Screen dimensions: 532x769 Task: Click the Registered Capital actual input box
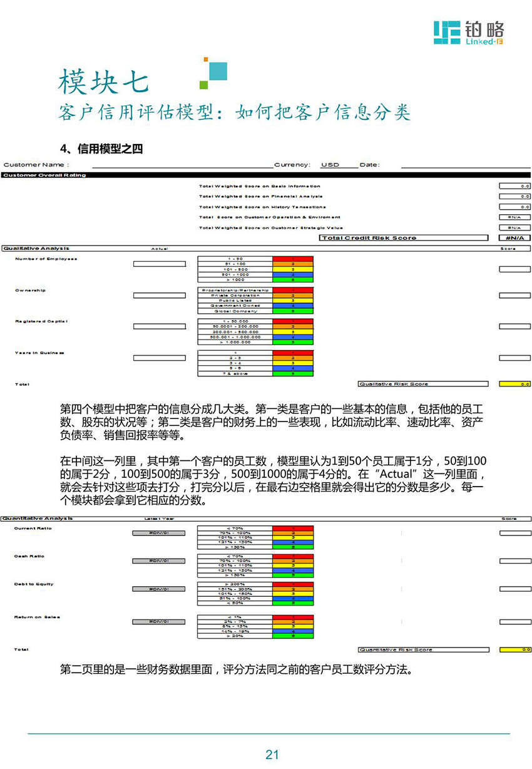(x=160, y=326)
